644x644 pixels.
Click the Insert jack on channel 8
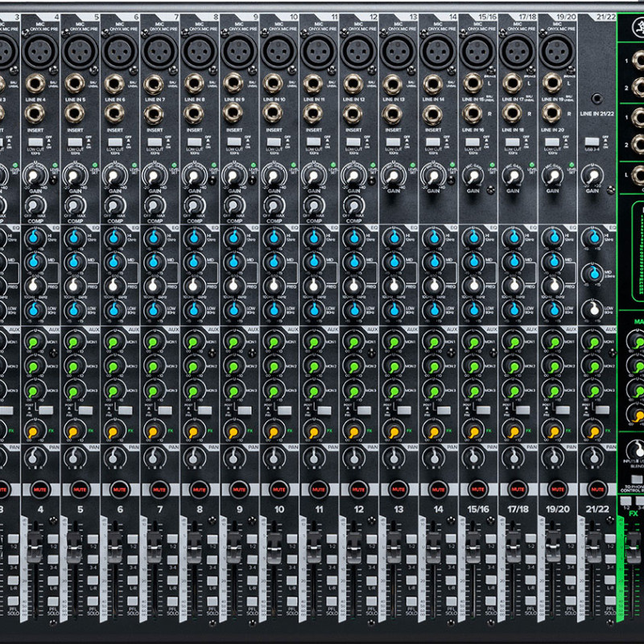[x=194, y=114]
